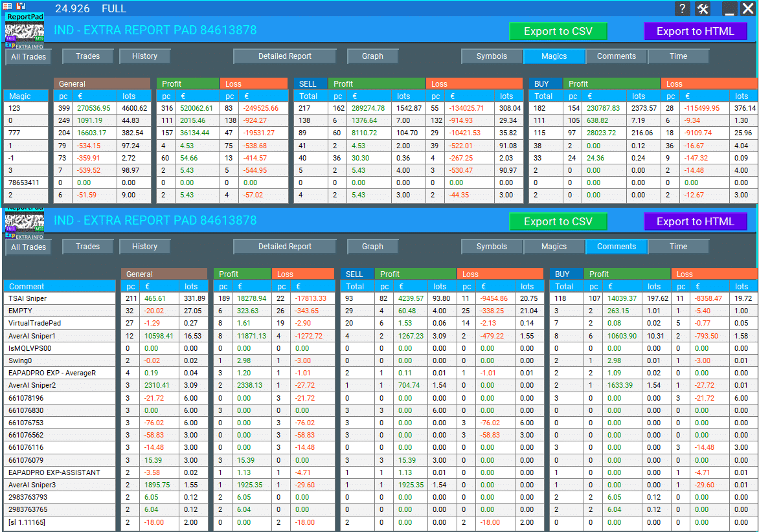Minimize the report pad with the underscore icon
This screenshot has width=759, height=532.
pyautogui.click(x=729, y=8)
